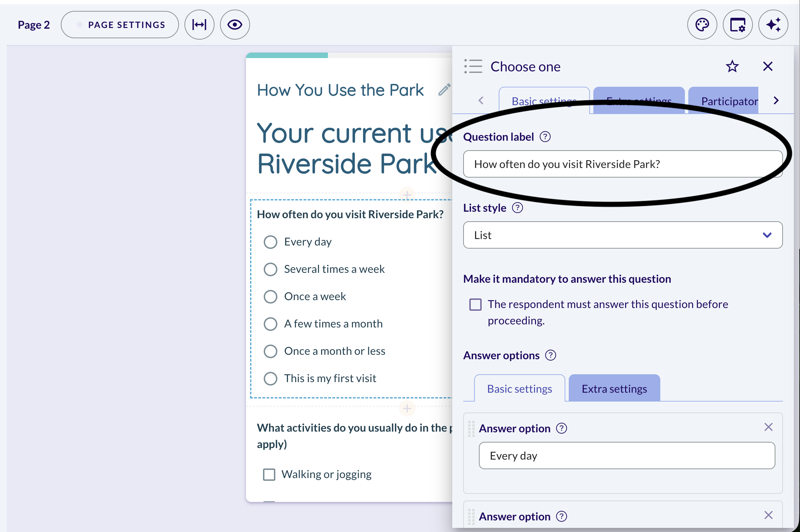Click the AI sparkles icon

773,25
